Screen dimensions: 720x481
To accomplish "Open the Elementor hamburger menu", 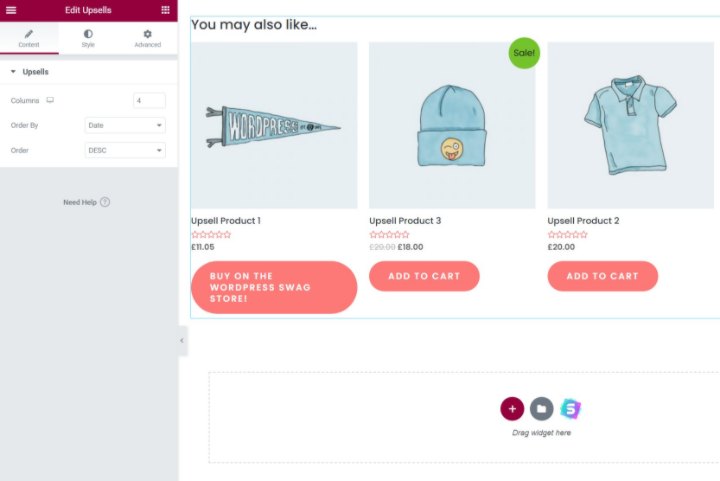I will (11, 10).
